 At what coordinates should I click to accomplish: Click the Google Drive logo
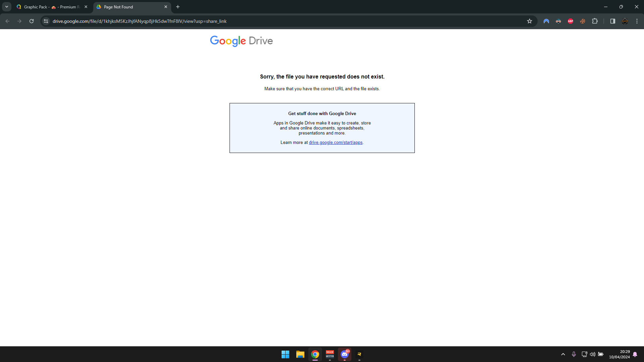click(x=241, y=41)
